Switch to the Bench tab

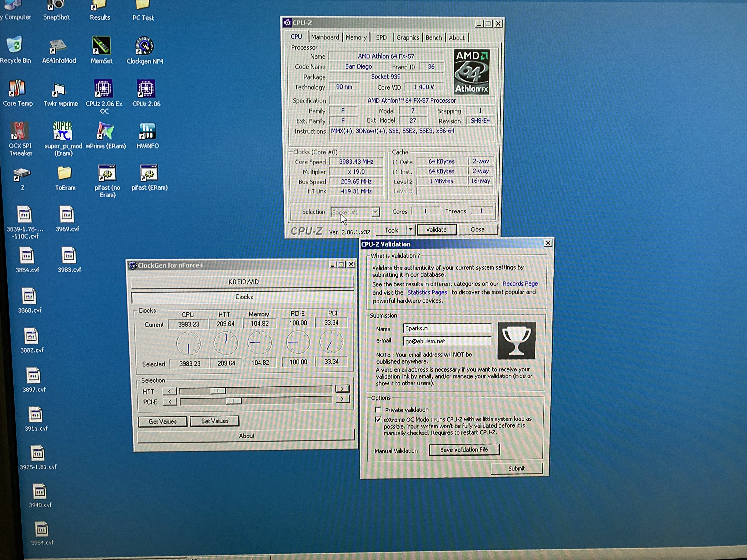(434, 37)
